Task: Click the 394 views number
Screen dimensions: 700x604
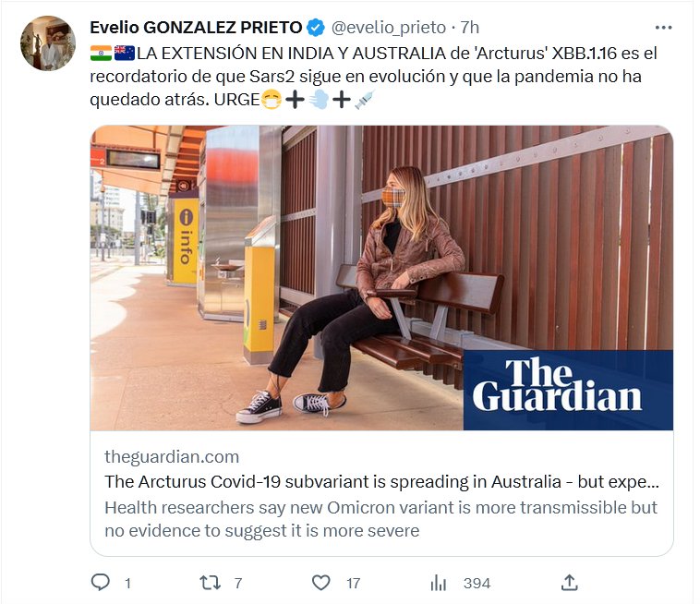Action: tap(477, 583)
